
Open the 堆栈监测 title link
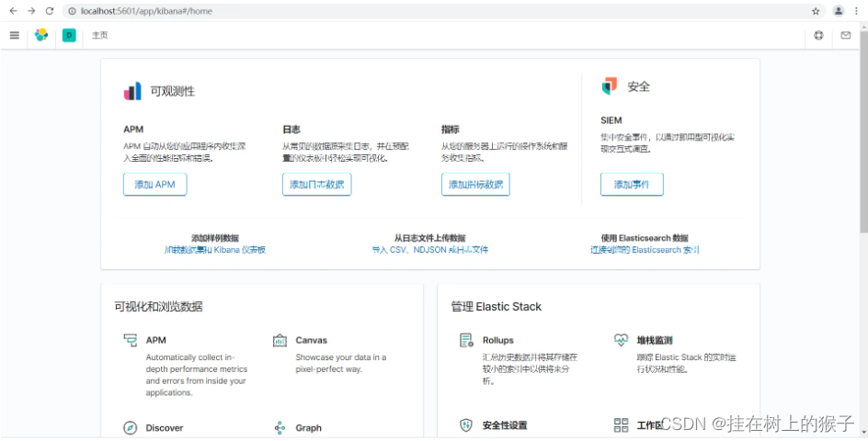pos(655,340)
